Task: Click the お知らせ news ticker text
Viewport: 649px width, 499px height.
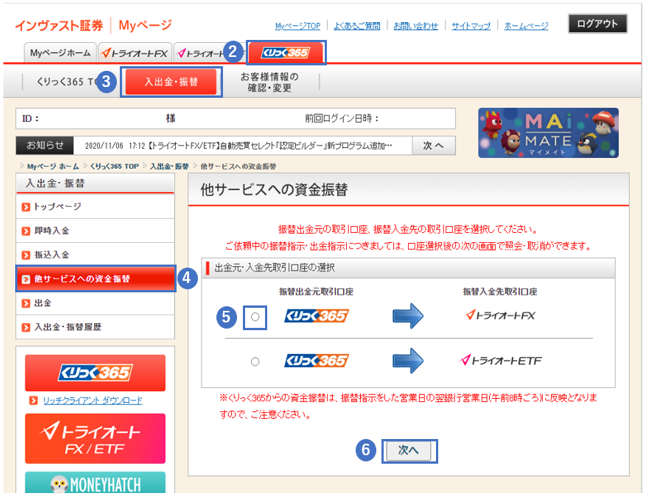Action: 238,146
